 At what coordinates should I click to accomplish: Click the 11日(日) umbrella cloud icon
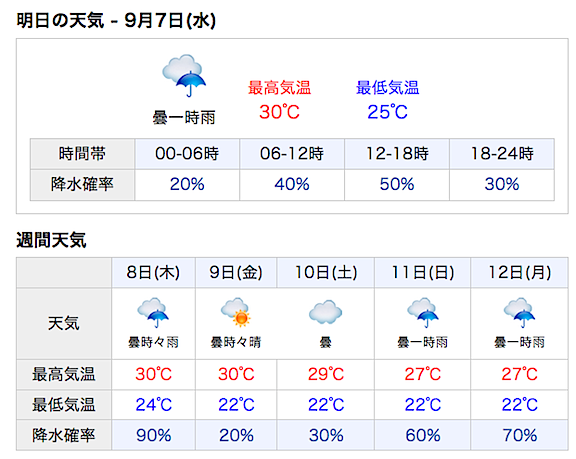[422, 312]
